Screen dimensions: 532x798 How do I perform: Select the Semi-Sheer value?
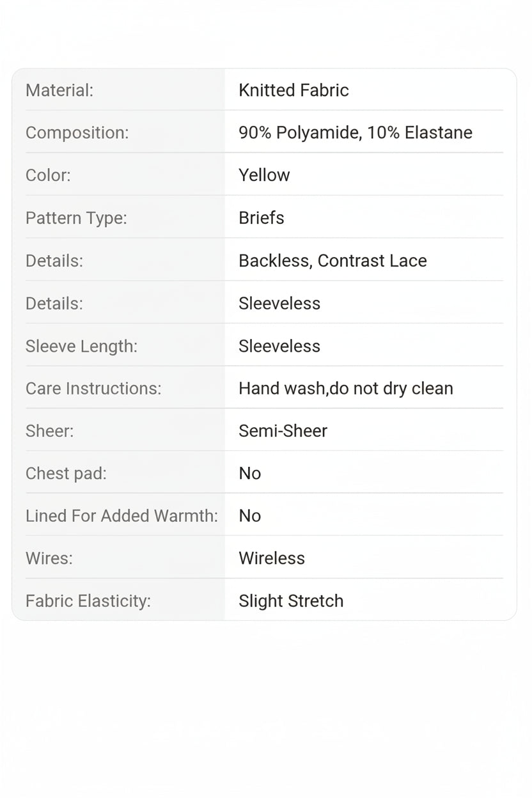point(283,431)
